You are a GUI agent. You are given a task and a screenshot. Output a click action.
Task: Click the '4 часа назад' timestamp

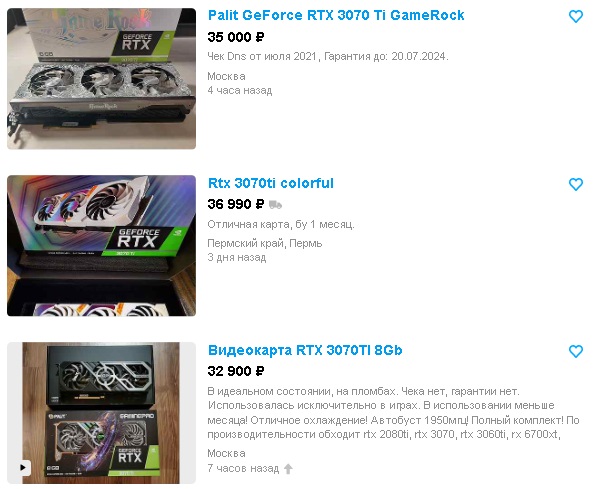pyautogui.click(x=240, y=90)
